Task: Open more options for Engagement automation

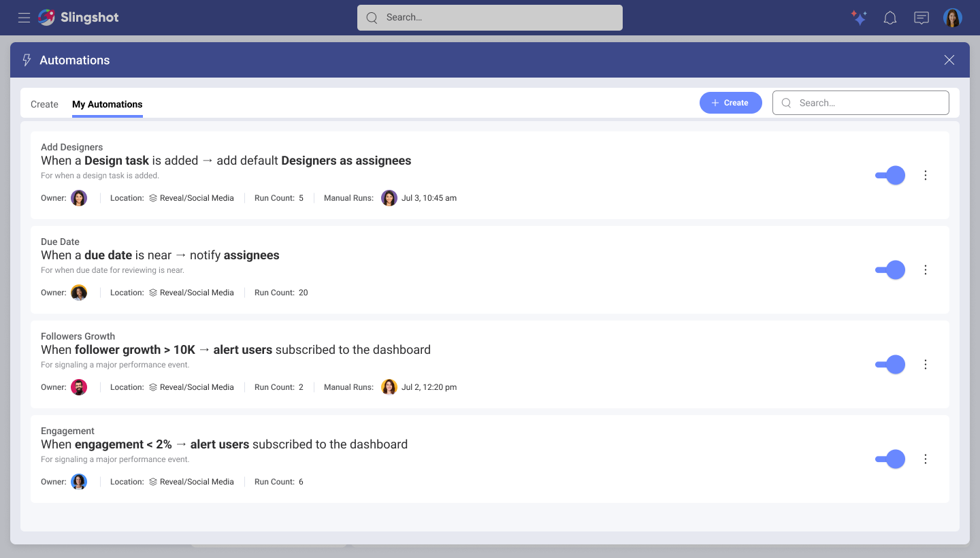Action: coord(926,459)
